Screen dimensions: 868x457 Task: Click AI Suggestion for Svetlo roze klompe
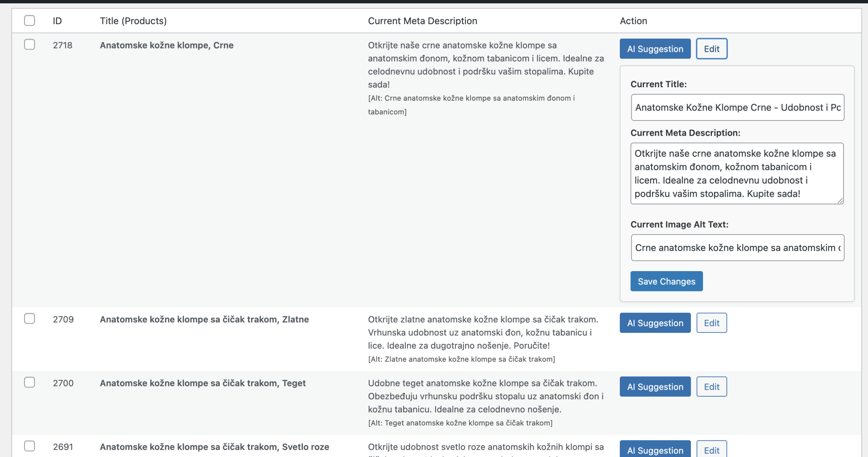655,450
